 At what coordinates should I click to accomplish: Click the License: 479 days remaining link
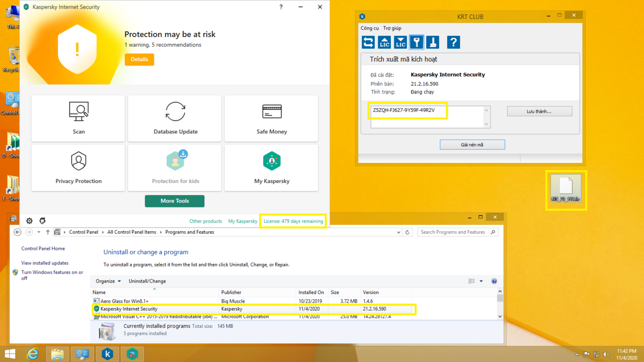(x=293, y=221)
